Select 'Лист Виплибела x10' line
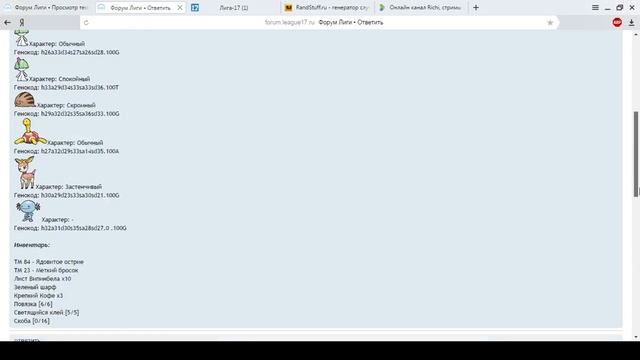 click(42, 279)
